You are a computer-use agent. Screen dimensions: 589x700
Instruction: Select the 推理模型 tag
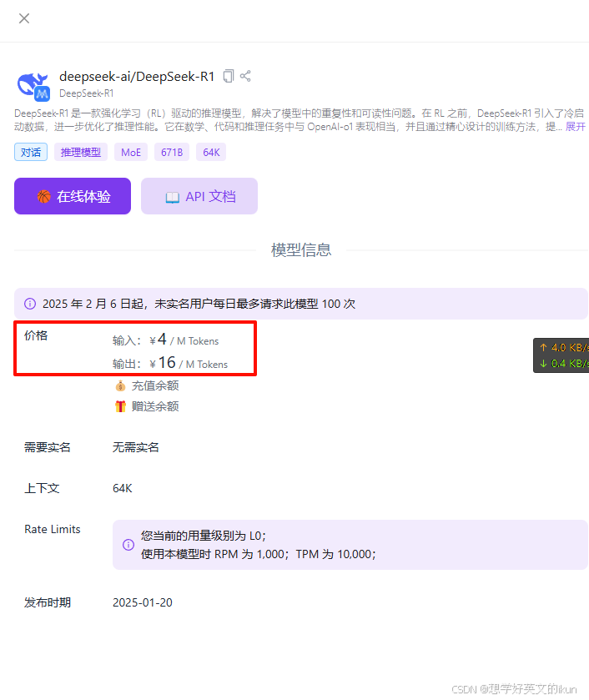coord(81,152)
